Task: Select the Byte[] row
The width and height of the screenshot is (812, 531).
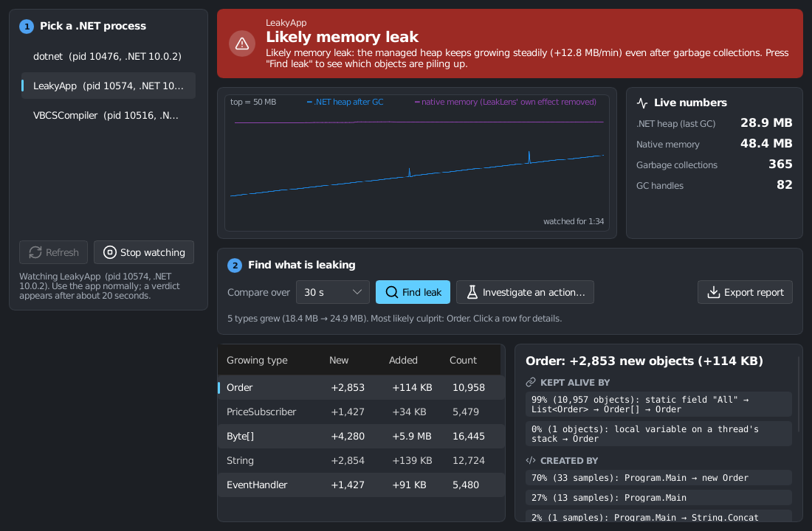Action: [361, 436]
